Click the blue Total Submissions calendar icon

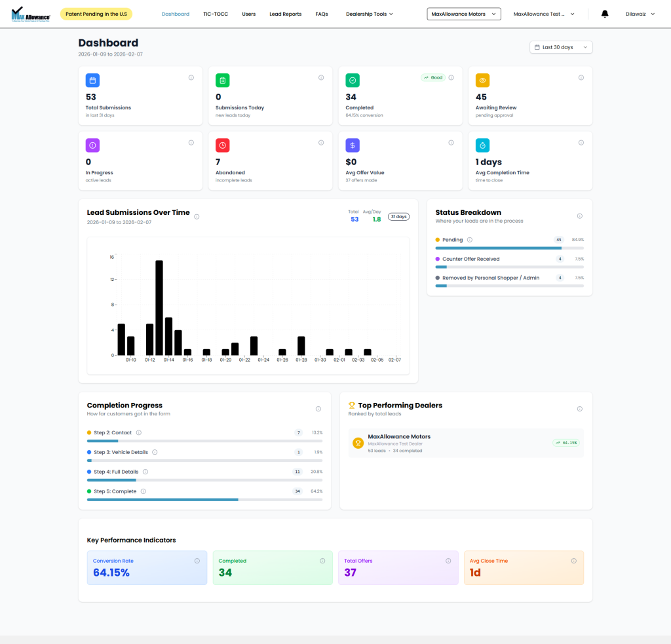pyautogui.click(x=92, y=81)
